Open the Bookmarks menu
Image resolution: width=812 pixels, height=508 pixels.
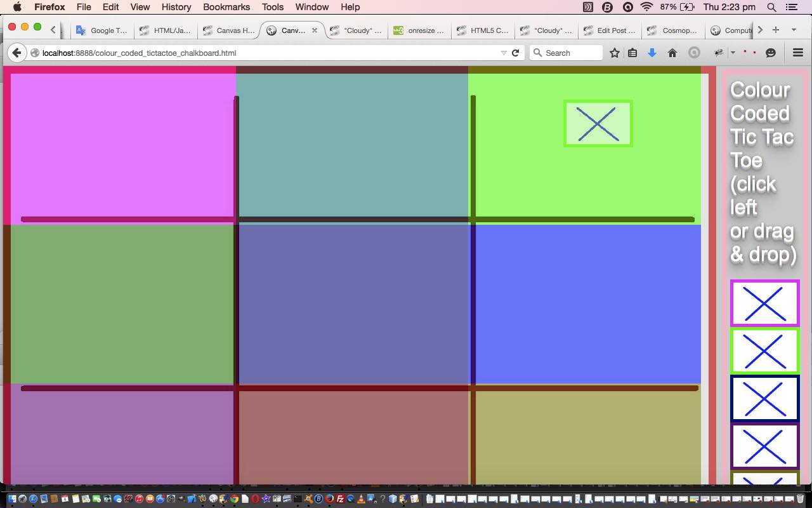coord(226,7)
